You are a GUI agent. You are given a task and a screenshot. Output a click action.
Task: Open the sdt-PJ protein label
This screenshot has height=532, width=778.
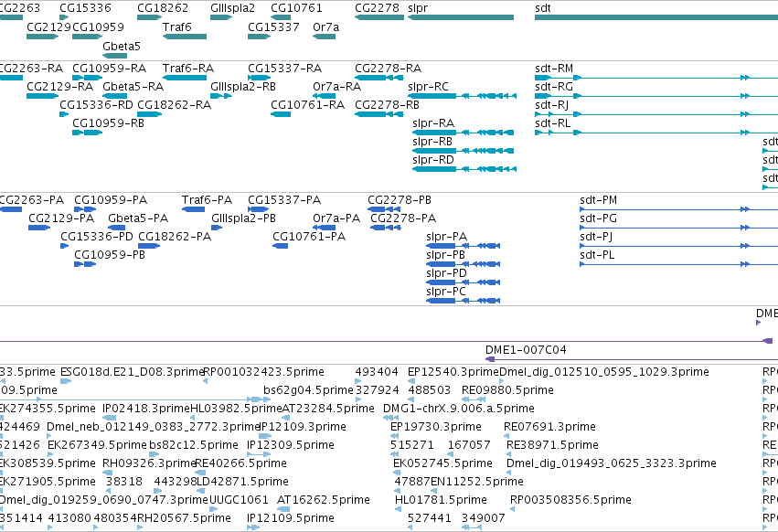[596, 237]
